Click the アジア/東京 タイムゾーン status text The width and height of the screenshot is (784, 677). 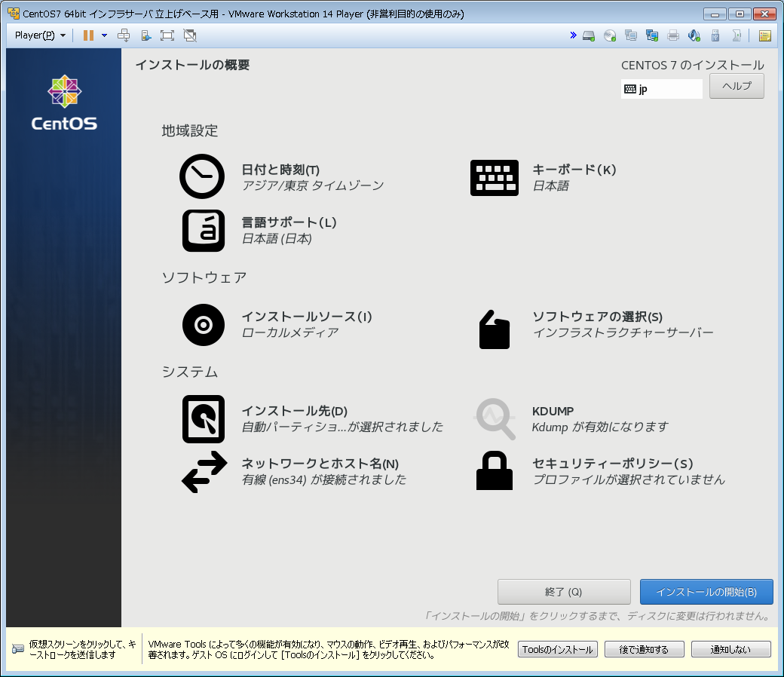pos(313,186)
